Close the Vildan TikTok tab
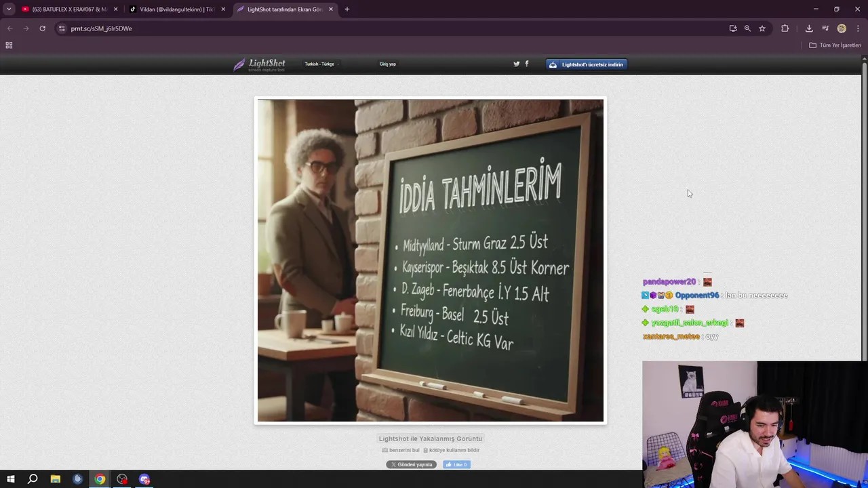Image resolution: width=868 pixels, height=488 pixels. tap(223, 9)
